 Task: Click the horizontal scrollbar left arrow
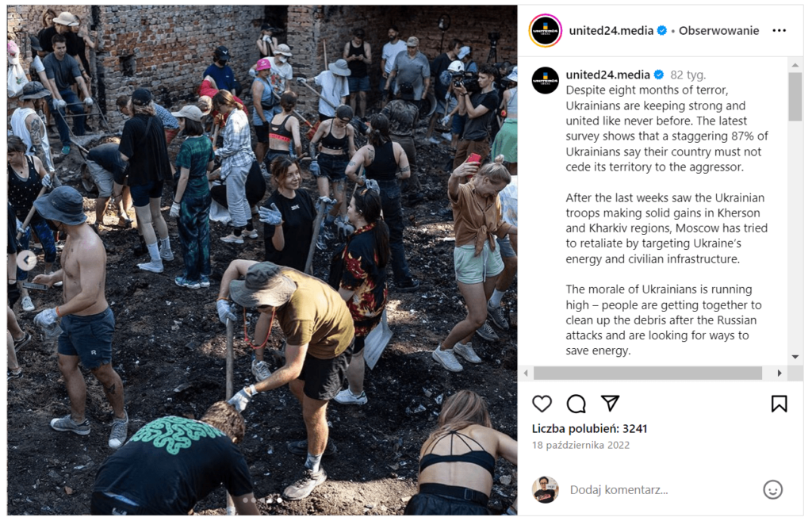click(x=526, y=373)
